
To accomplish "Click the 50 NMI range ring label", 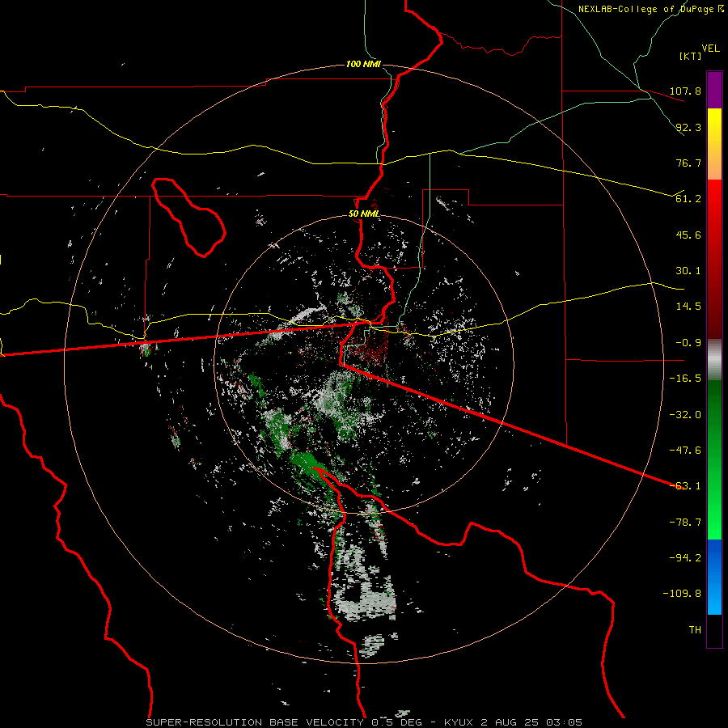I will pos(364,214).
